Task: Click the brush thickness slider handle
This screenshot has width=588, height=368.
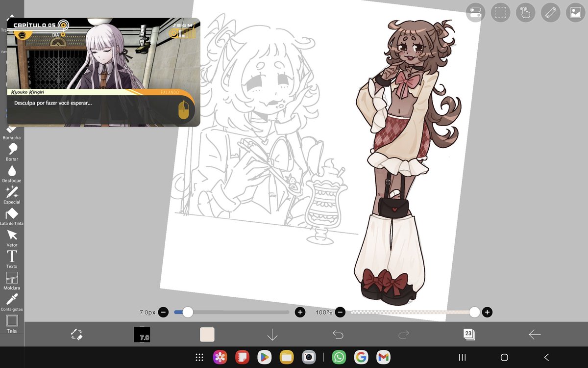Action: pyautogui.click(x=188, y=312)
